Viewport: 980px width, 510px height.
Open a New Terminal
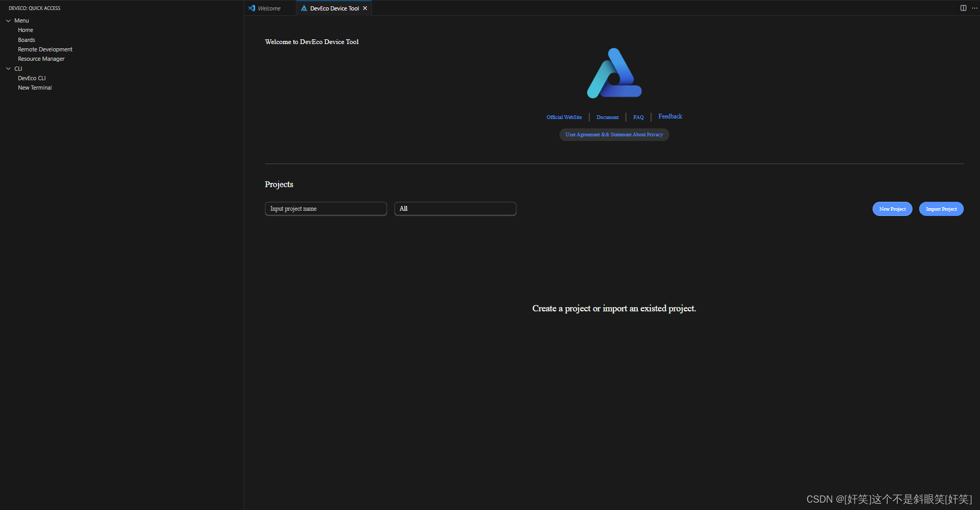[x=35, y=88]
